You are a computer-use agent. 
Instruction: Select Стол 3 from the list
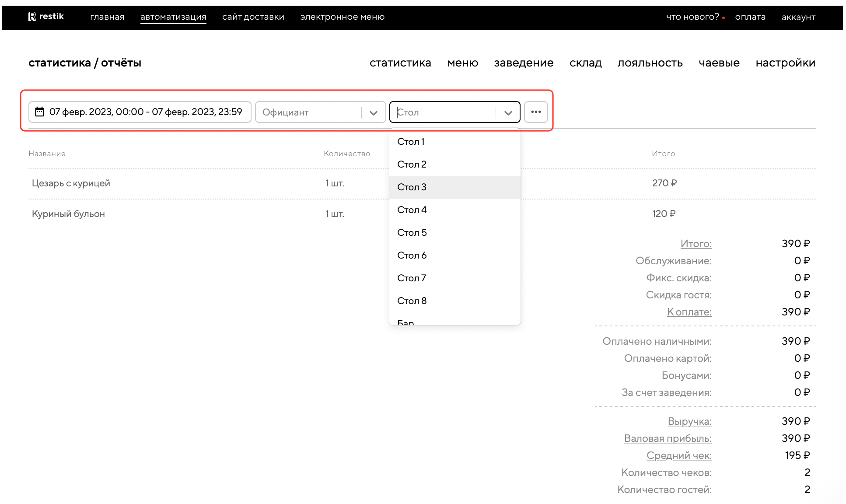(x=412, y=187)
